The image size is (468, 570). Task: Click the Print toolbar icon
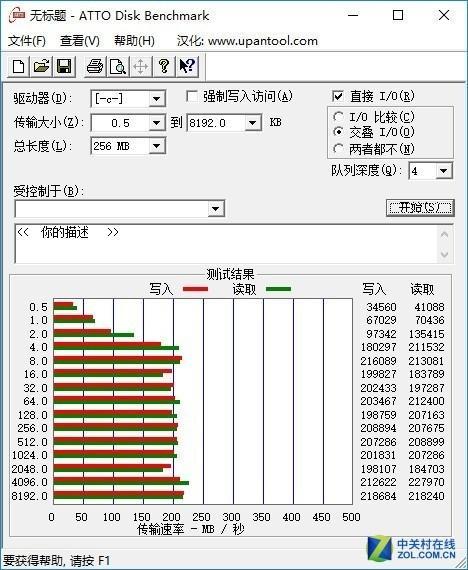(95, 67)
